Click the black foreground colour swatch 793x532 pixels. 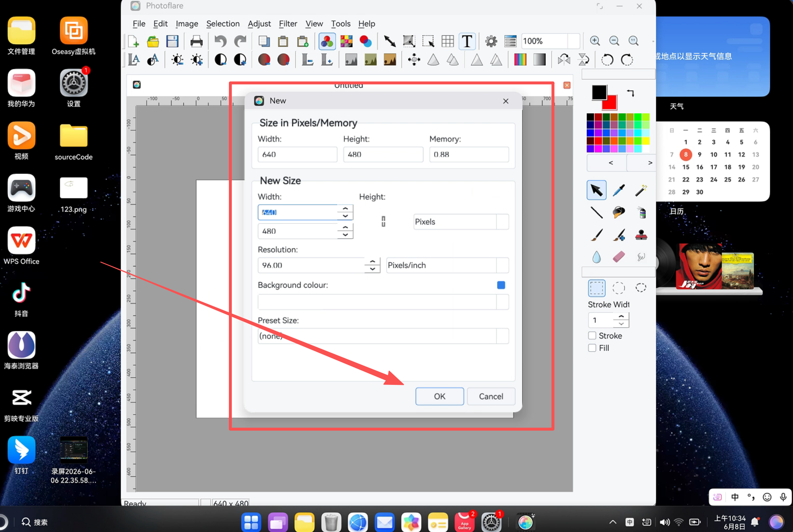click(599, 92)
